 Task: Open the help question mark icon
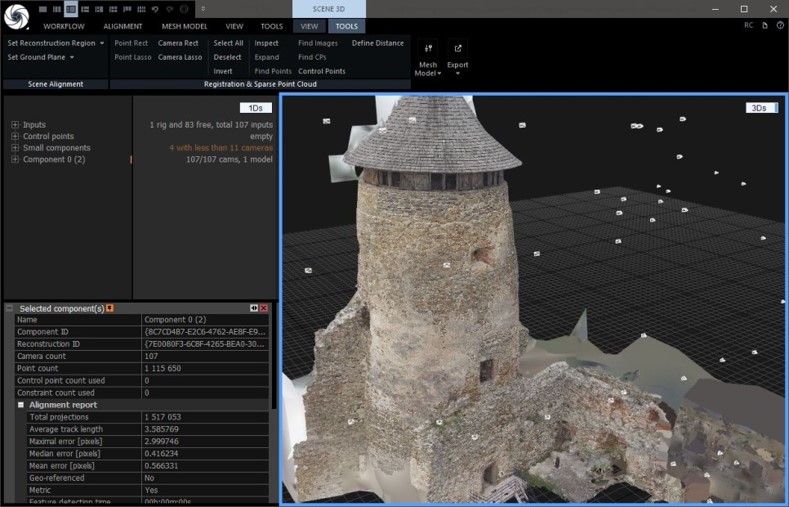click(779, 26)
